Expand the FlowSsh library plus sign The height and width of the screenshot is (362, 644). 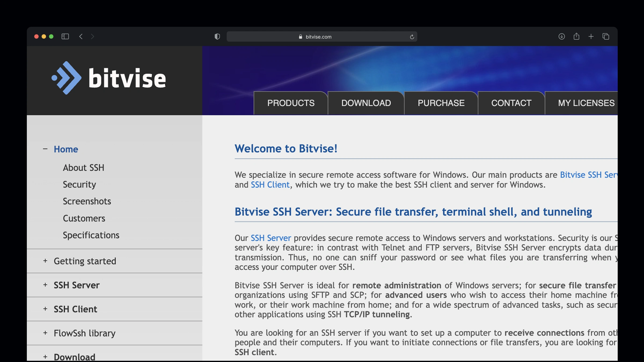[45, 333]
